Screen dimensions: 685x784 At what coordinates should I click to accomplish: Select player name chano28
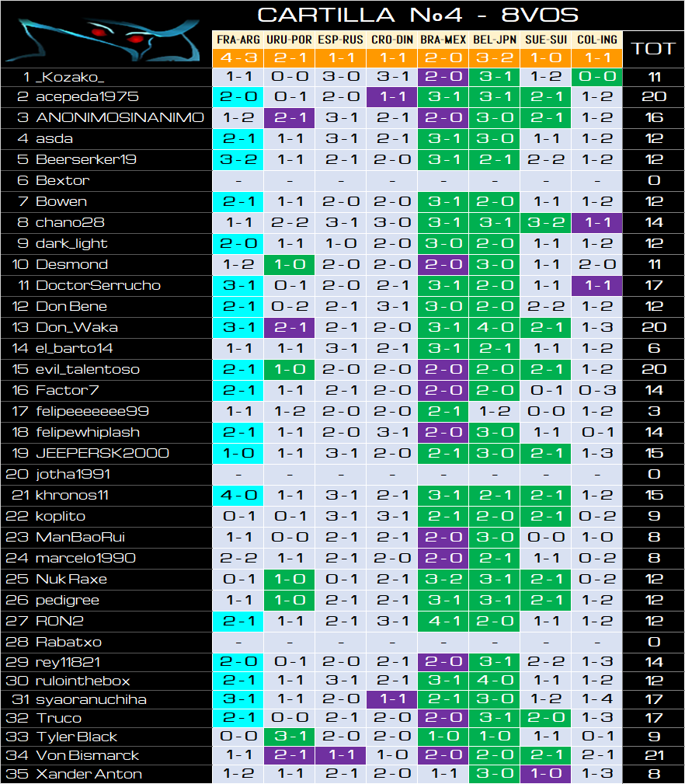(70, 222)
